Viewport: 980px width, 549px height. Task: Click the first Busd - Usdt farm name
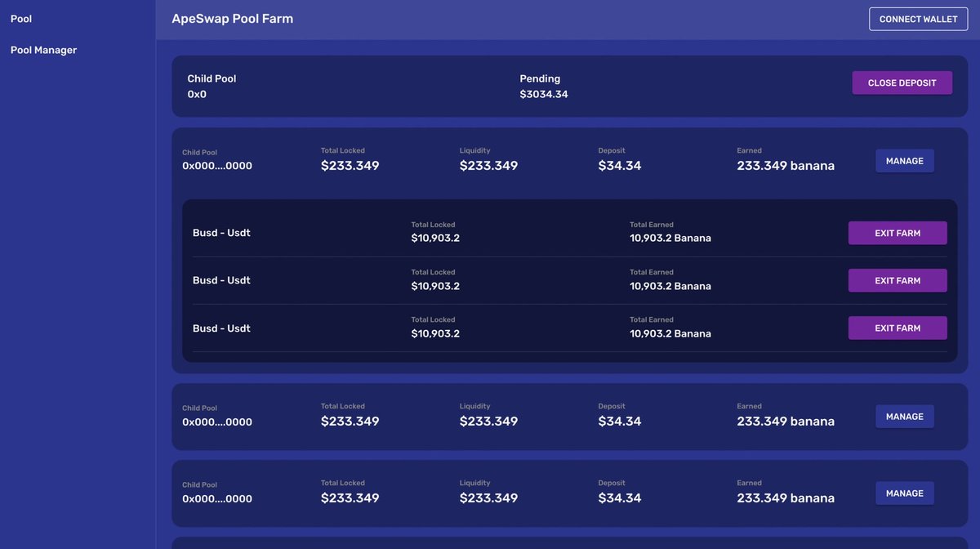(x=221, y=233)
